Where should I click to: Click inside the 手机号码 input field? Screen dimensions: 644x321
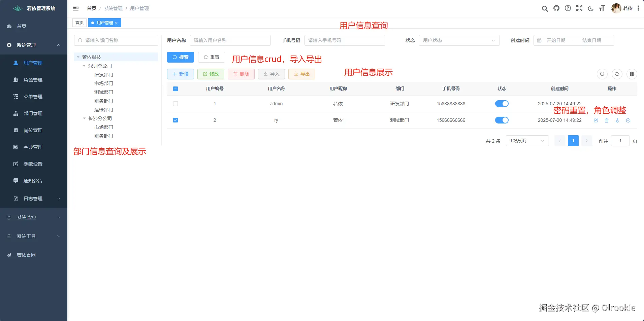point(345,40)
